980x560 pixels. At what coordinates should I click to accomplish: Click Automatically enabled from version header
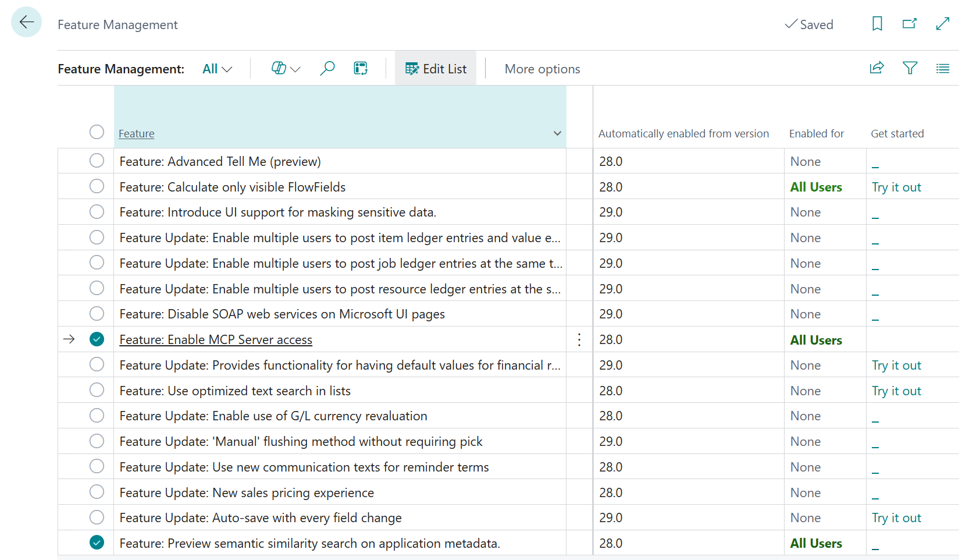pyautogui.click(x=683, y=133)
